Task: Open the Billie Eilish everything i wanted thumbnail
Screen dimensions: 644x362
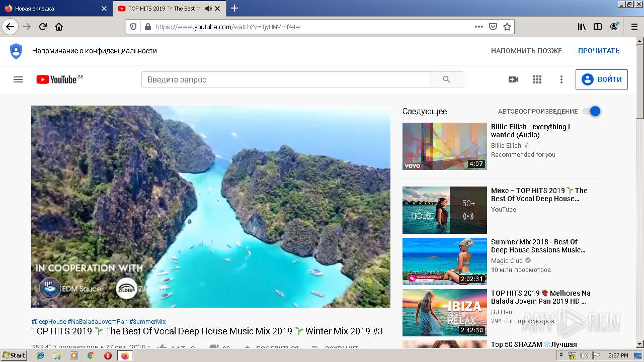Action: 445,146
